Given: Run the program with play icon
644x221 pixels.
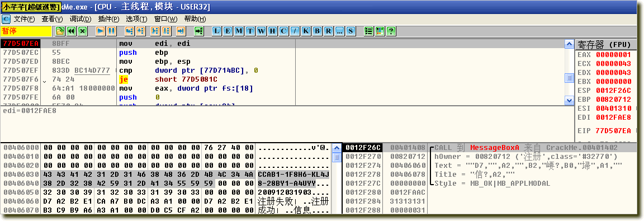Looking at the screenshot, I should (100, 31).
